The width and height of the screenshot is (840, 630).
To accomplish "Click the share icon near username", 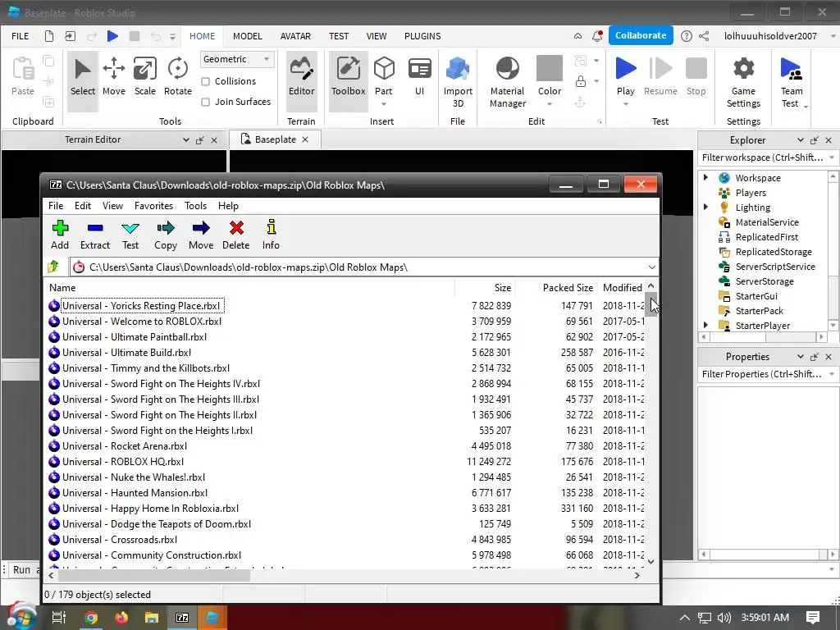I will click(704, 36).
